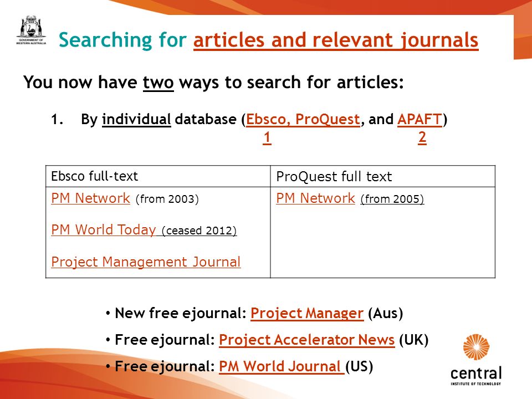This screenshot has width=532, height=399.
Task: Open the 'articles and relevant journals' link
Action: (x=336, y=40)
